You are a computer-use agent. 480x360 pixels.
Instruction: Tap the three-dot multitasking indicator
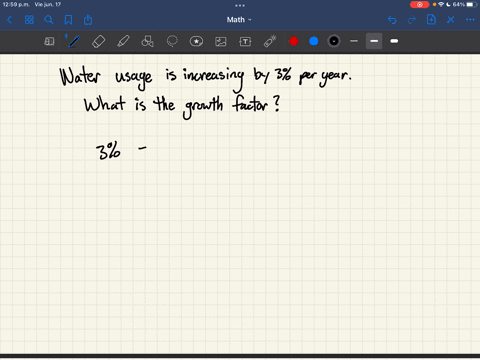240,5
